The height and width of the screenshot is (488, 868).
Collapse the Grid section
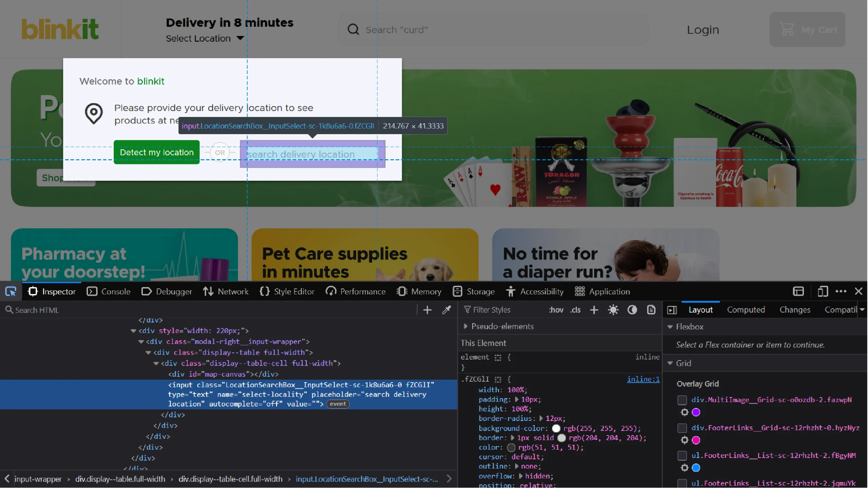click(670, 364)
